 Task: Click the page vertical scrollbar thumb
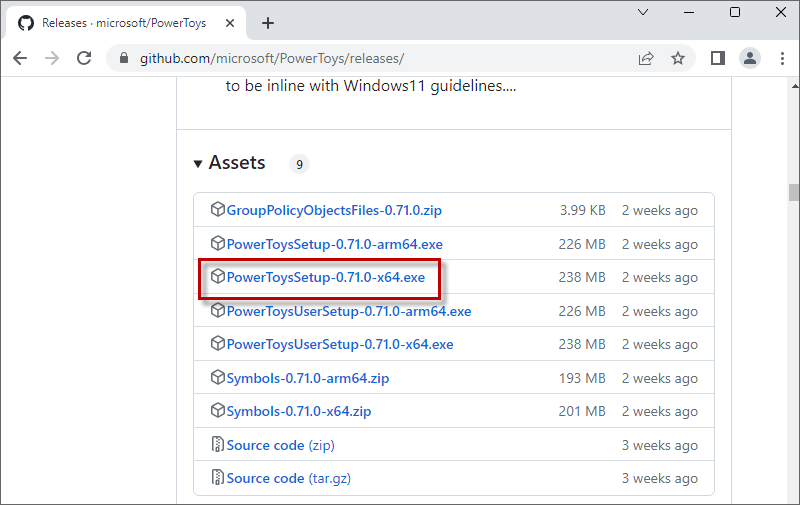click(x=793, y=192)
